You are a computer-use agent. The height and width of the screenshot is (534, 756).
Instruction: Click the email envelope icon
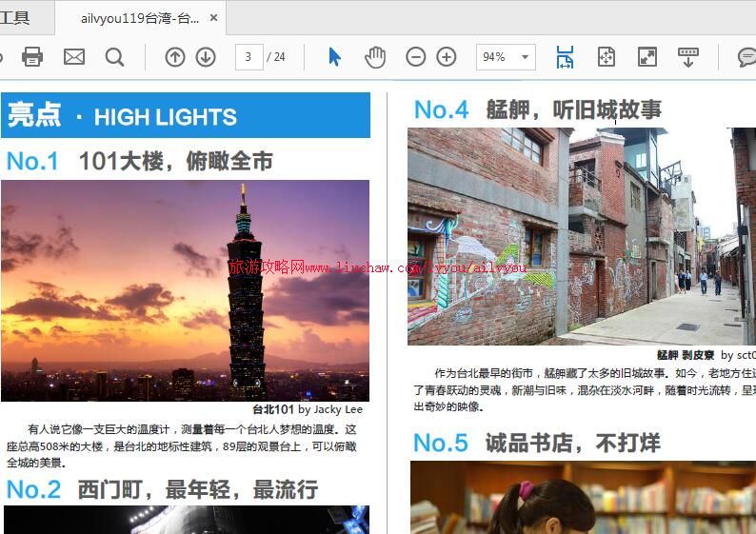pos(74,57)
